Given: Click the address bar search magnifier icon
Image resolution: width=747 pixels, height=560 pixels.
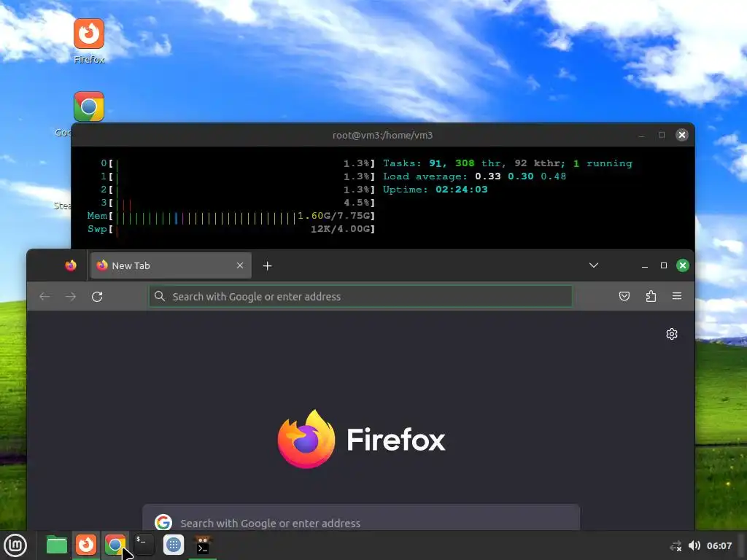Looking at the screenshot, I should tap(160, 296).
